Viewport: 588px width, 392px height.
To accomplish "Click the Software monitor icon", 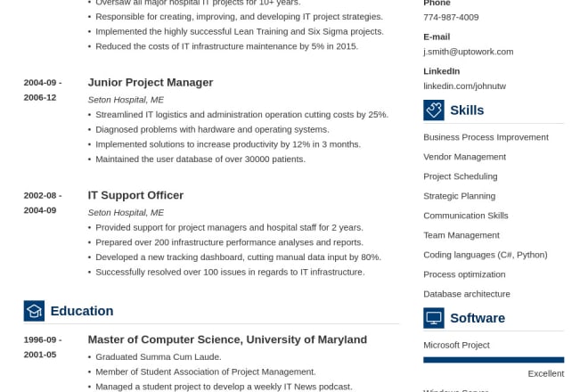I will pyautogui.click(x=434, y=318).
